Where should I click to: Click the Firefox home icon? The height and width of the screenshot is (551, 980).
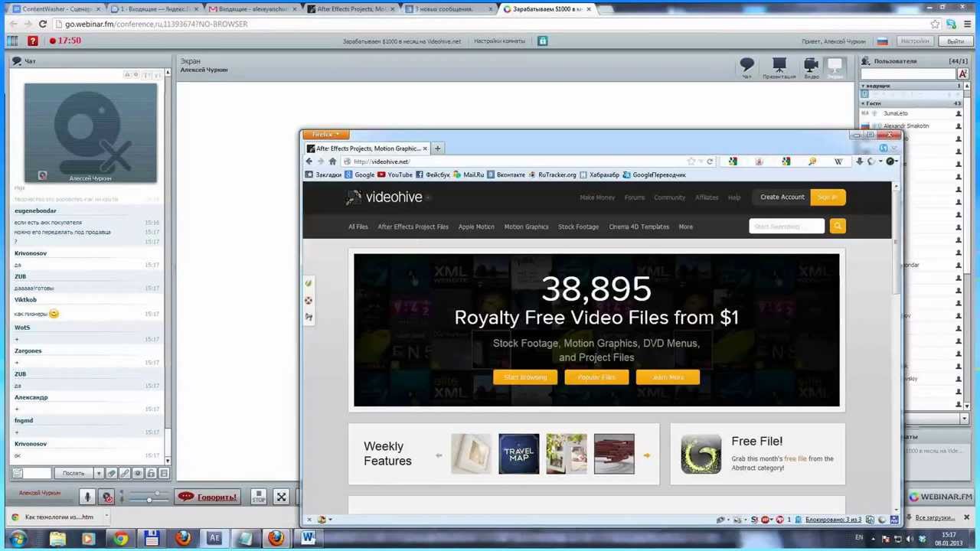click(332, 161)
